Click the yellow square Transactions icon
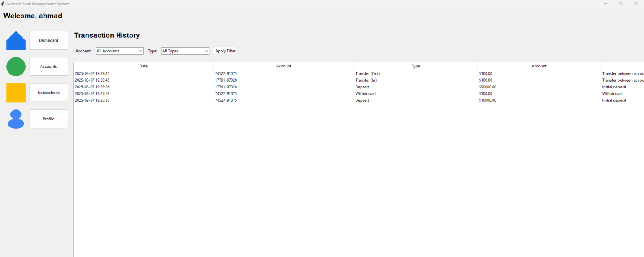The image size is (644, 257). [x=16, y=93]
